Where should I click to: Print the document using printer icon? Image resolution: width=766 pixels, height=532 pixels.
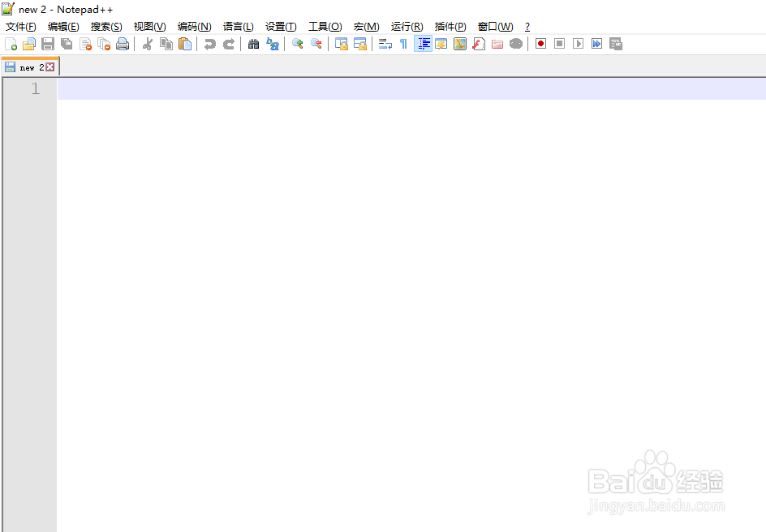coord(123,44)
